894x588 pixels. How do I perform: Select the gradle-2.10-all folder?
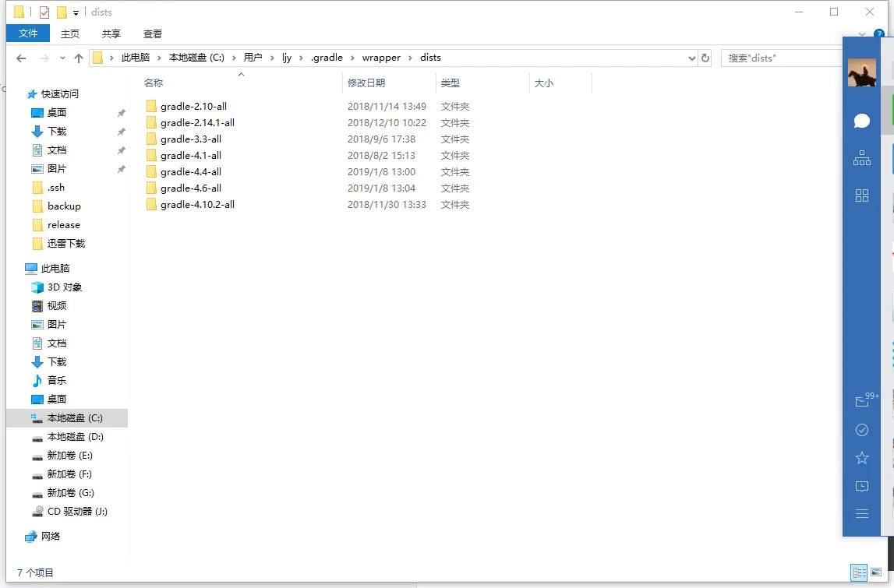pyautogui.click(x=193, y=107)
